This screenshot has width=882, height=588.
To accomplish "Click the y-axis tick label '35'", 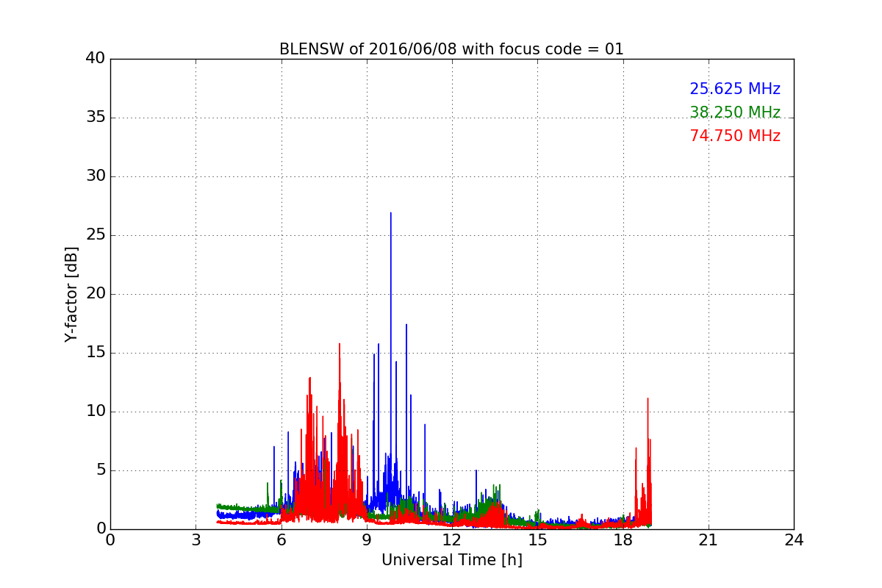I will pos(96,118).
